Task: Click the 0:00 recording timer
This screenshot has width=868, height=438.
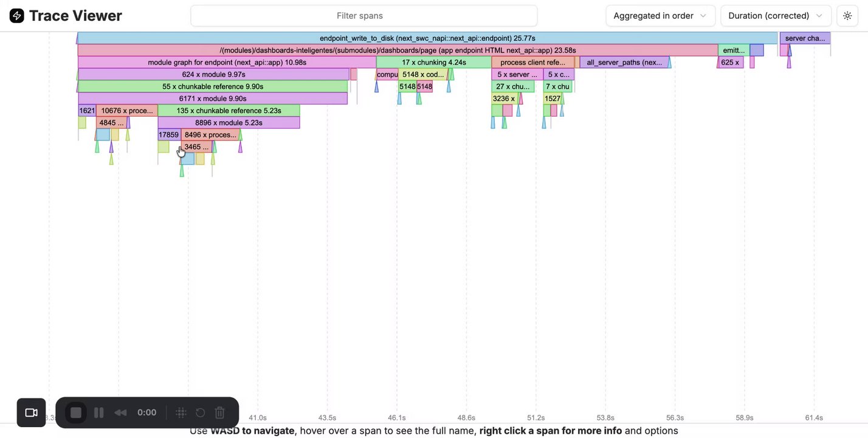Action: [147, 412]
